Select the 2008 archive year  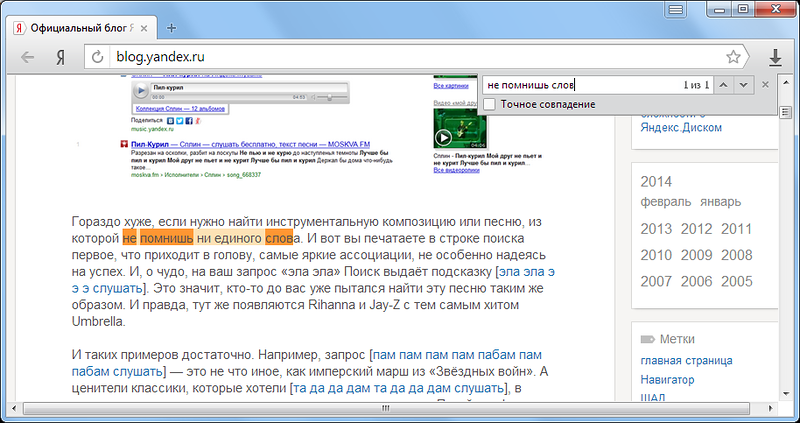click(x=737, y=255)
